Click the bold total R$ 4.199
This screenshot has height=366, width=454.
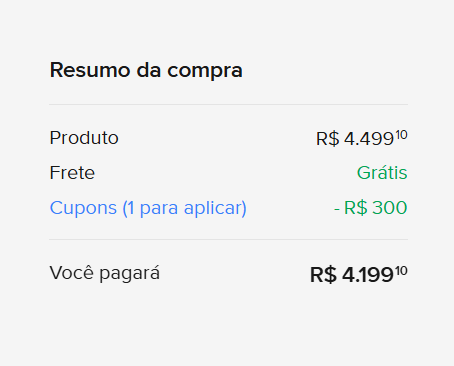coord(359,275)
